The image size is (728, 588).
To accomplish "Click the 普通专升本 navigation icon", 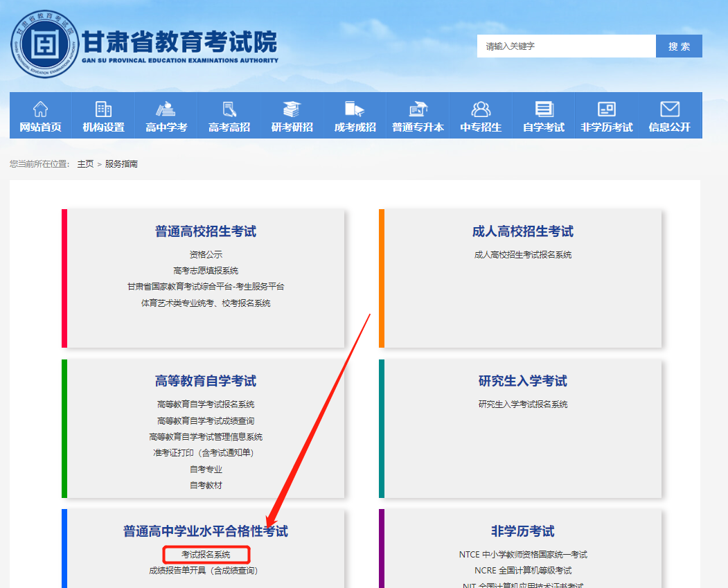I will pos(418,109).
